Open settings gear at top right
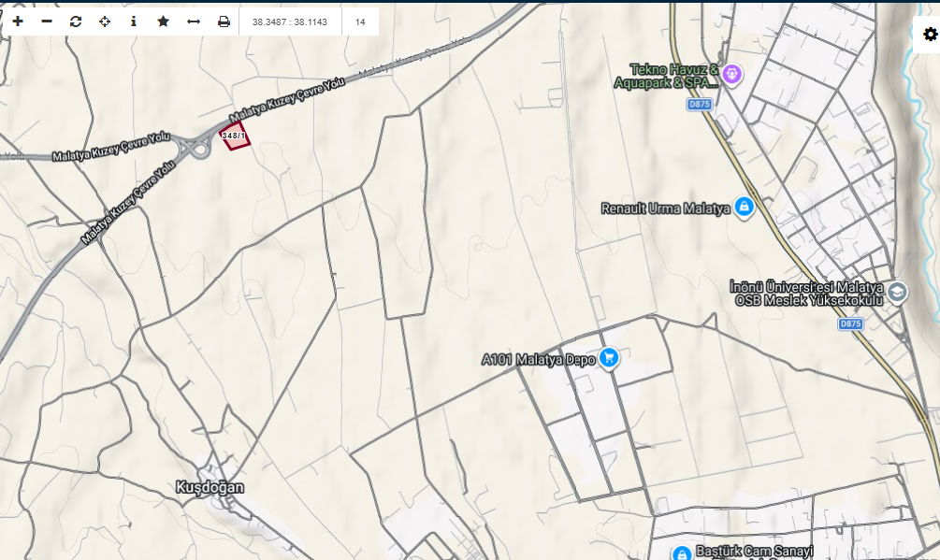Viewport: 940px width, 560px height. tap(930, 35)
